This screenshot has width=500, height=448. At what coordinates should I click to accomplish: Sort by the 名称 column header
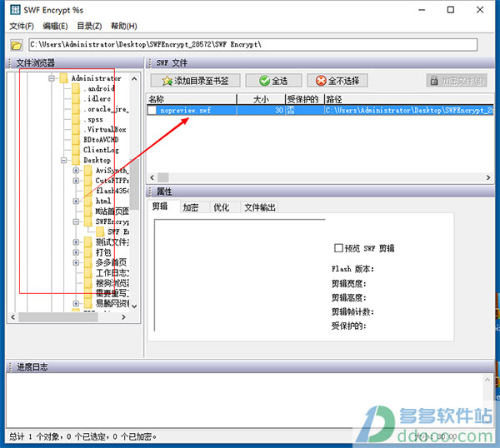(x=192, y=99)
